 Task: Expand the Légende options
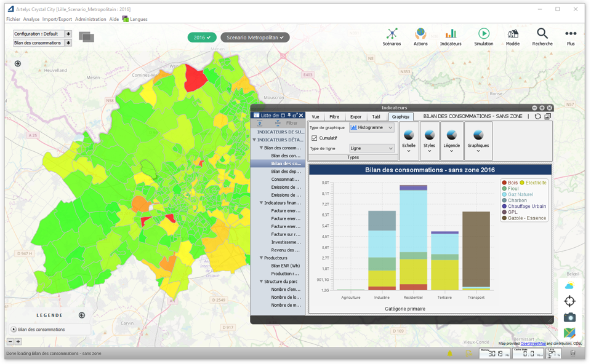click(451, 141)
